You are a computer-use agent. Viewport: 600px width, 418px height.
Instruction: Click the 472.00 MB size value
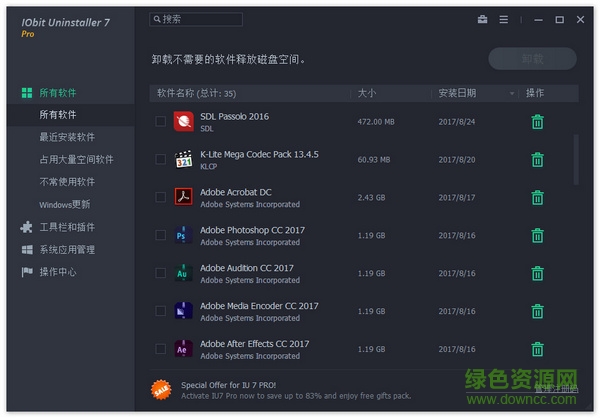point(376,122)
